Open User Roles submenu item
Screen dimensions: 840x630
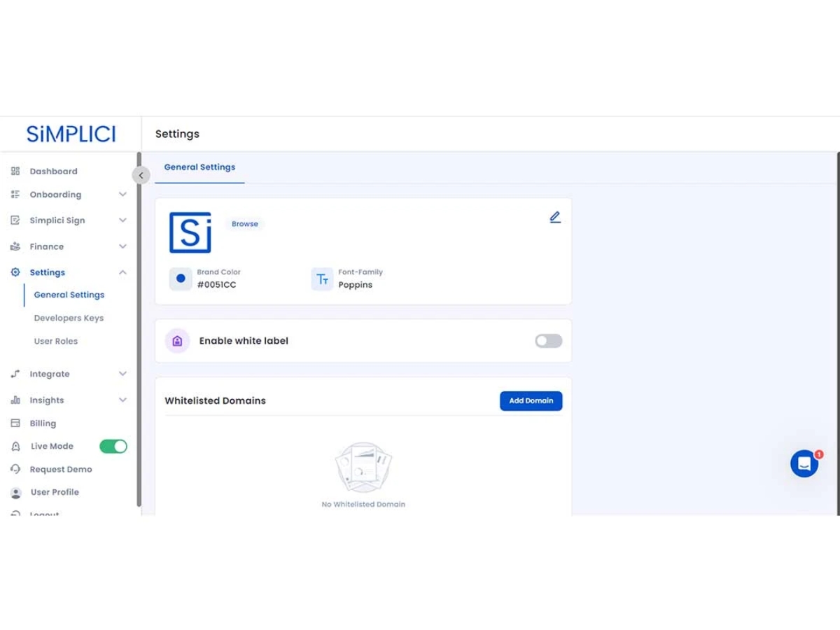(x=56, y=341)
